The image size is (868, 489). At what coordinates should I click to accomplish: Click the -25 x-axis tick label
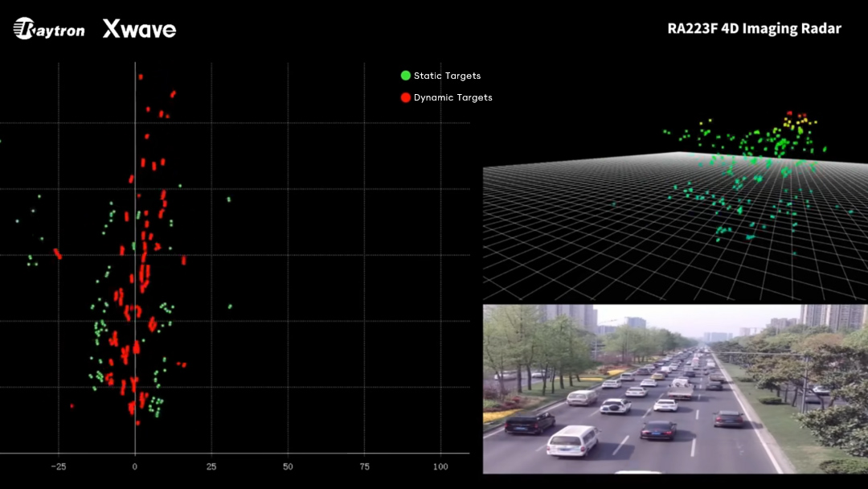[x=58, y=466]
